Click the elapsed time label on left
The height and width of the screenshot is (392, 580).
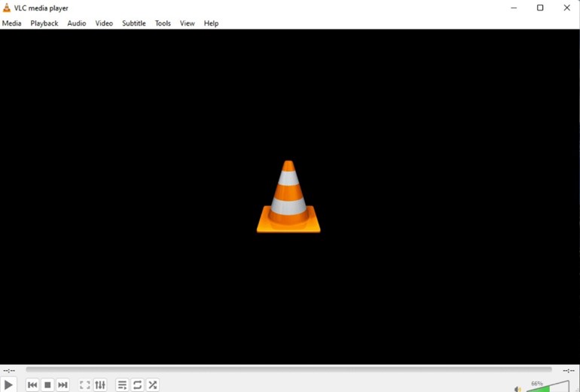[9, 370]
